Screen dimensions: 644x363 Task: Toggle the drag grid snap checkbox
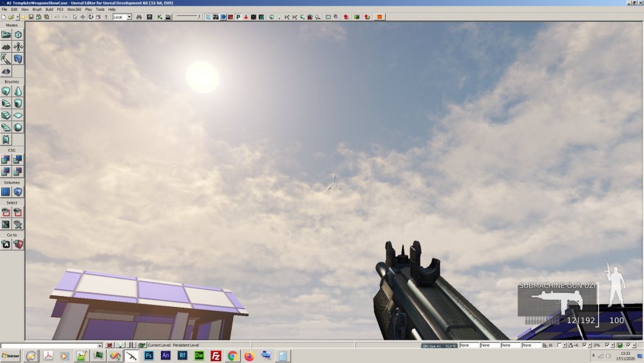tap(560, 346)
